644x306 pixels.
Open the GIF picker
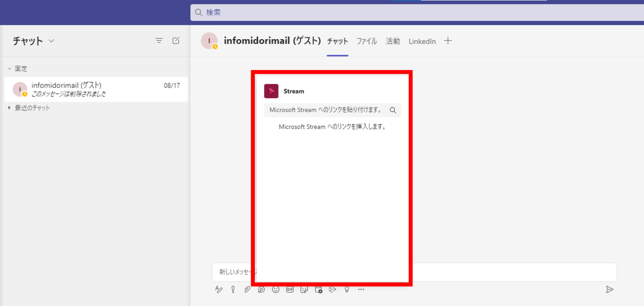point(290,290)
